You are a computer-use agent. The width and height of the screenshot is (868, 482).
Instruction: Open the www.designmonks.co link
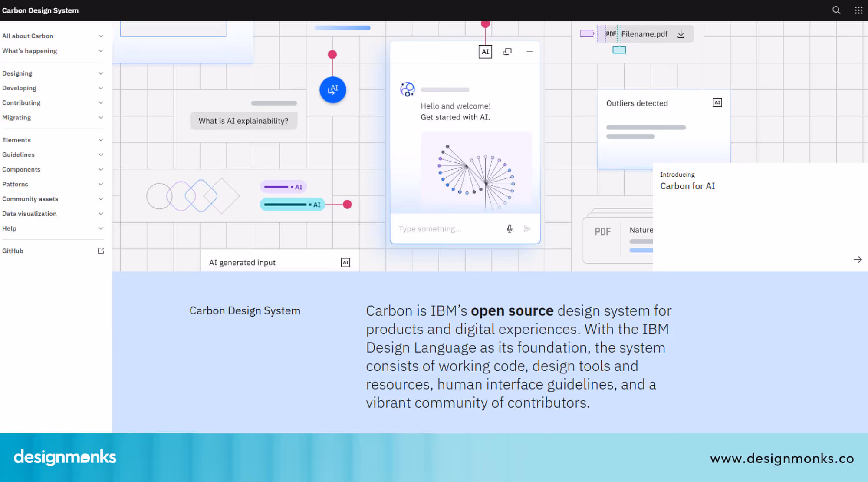781,458
